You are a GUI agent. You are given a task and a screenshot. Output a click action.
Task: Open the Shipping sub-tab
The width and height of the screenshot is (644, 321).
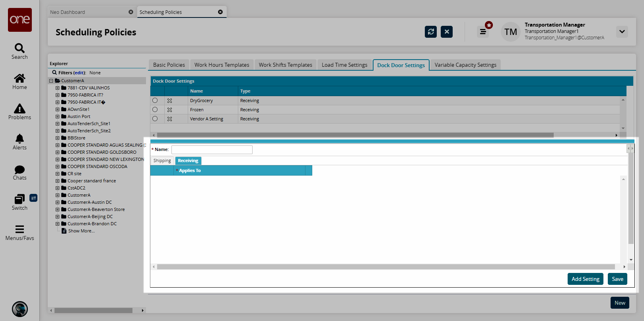[162, 161]
